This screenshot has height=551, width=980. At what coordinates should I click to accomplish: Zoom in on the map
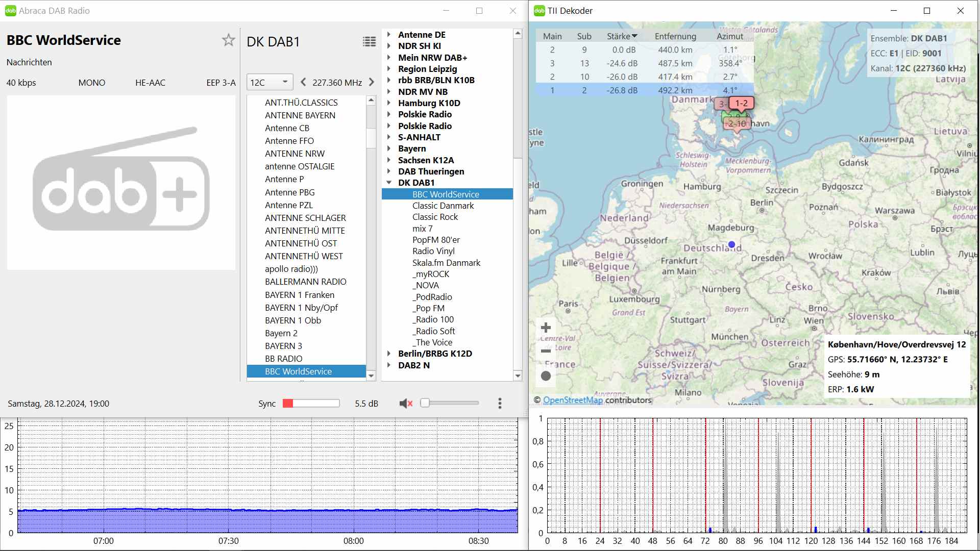click(x=546, y=328)
